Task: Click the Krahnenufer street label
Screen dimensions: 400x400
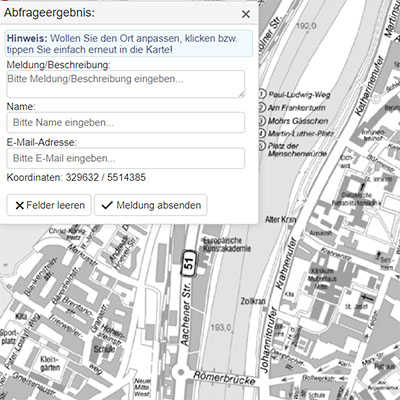Action: click(286, 263)
